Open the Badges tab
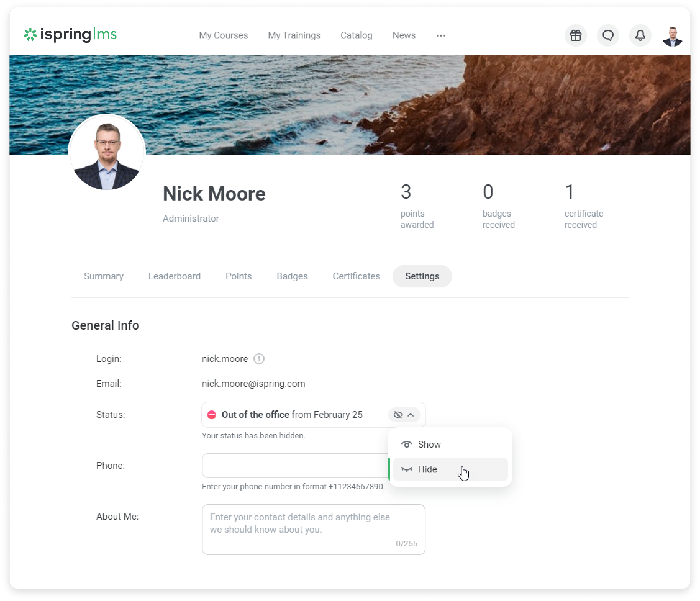The height and width of the screenshot is (601, 700). [292, 276]
